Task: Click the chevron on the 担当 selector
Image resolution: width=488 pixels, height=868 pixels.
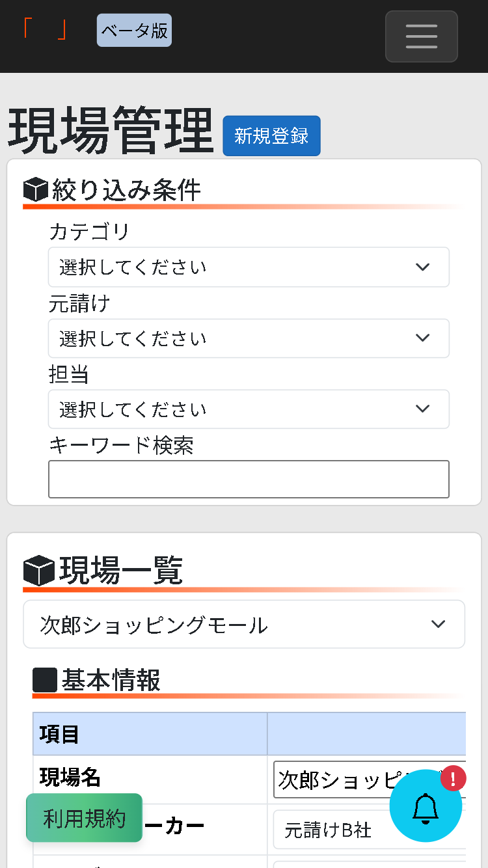Action: (422, 409)
